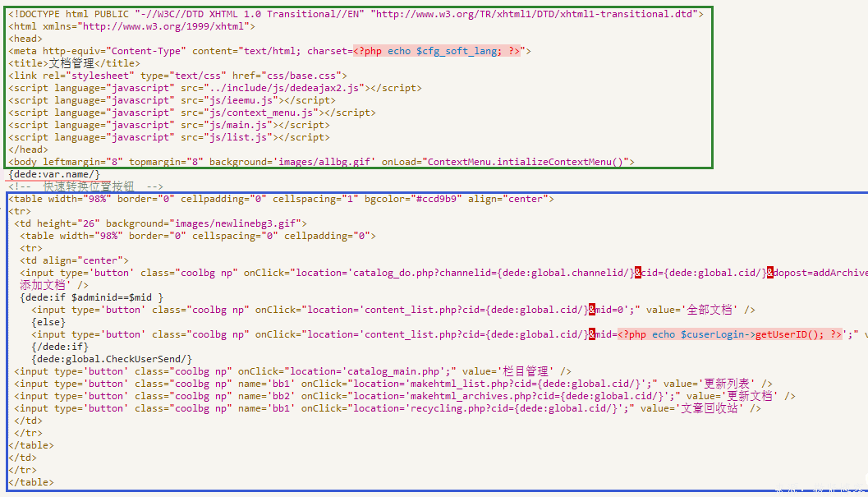
Task: Select the highlighted $cfg_soft_lang php echo snippet
Action: [437, 51]
